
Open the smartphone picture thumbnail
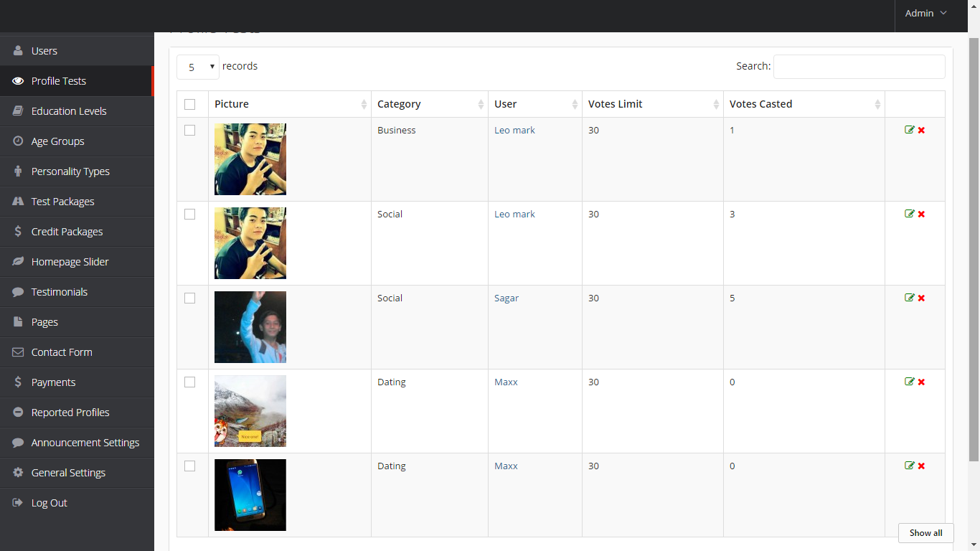250,495
